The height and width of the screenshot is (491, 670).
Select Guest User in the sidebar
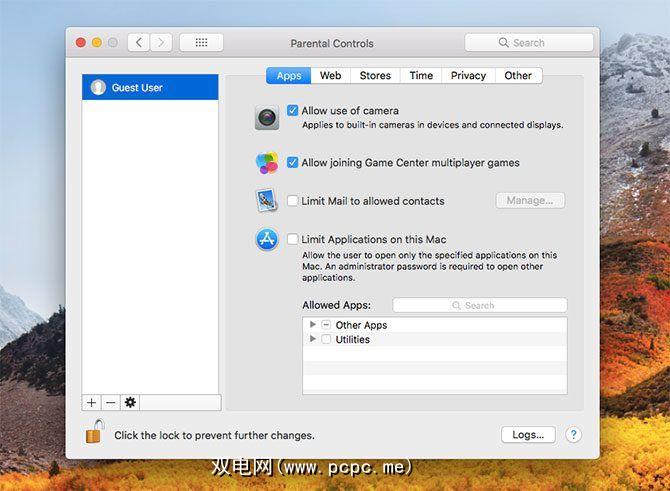pos(150,87)
